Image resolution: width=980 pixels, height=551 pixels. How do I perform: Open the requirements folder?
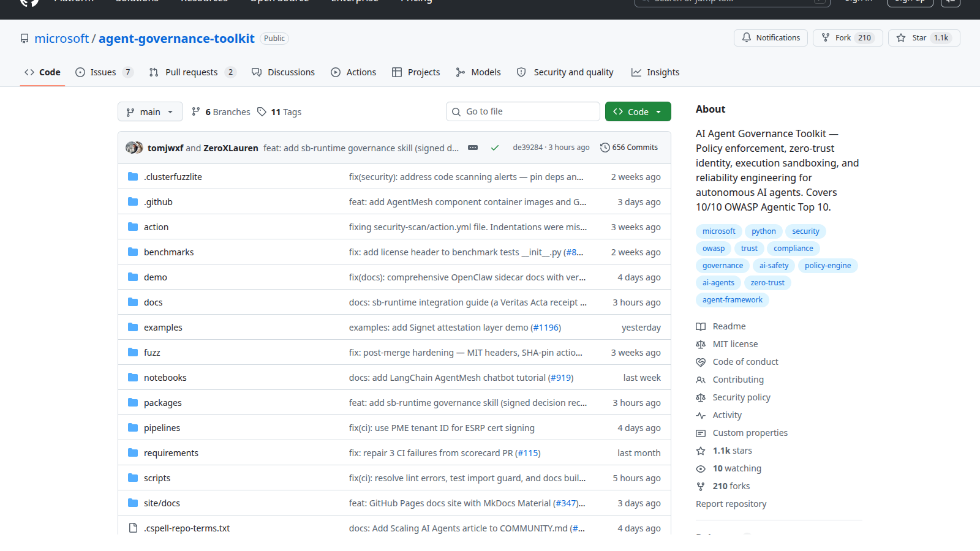click(x=171, y=453)
